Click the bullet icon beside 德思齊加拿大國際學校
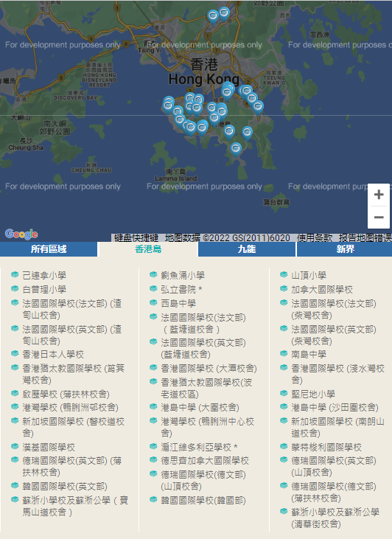 (153, 460)
